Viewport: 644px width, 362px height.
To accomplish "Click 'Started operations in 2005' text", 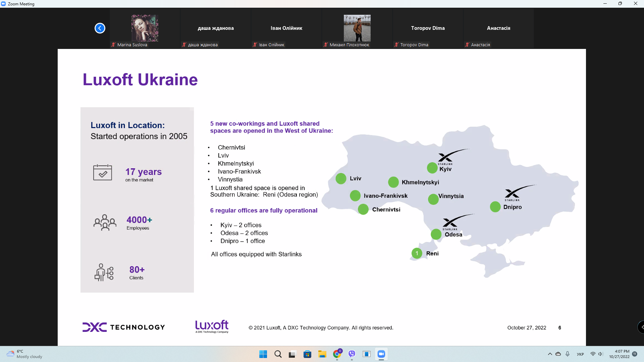I will coord(139,136).
